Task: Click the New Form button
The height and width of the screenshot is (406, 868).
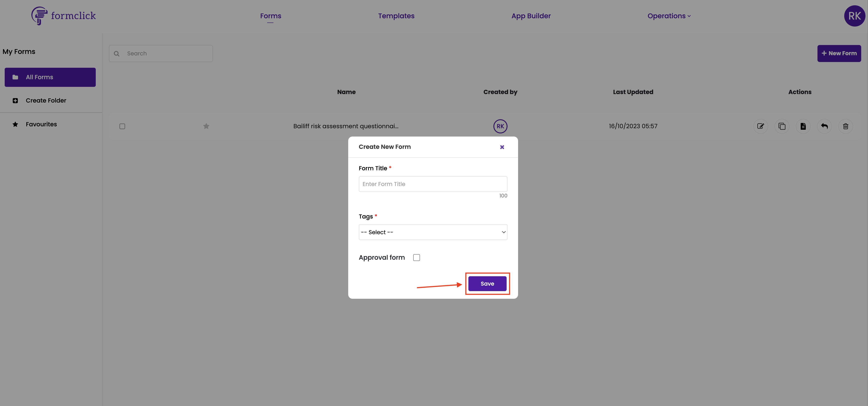Action: click(x=839, y=53)
